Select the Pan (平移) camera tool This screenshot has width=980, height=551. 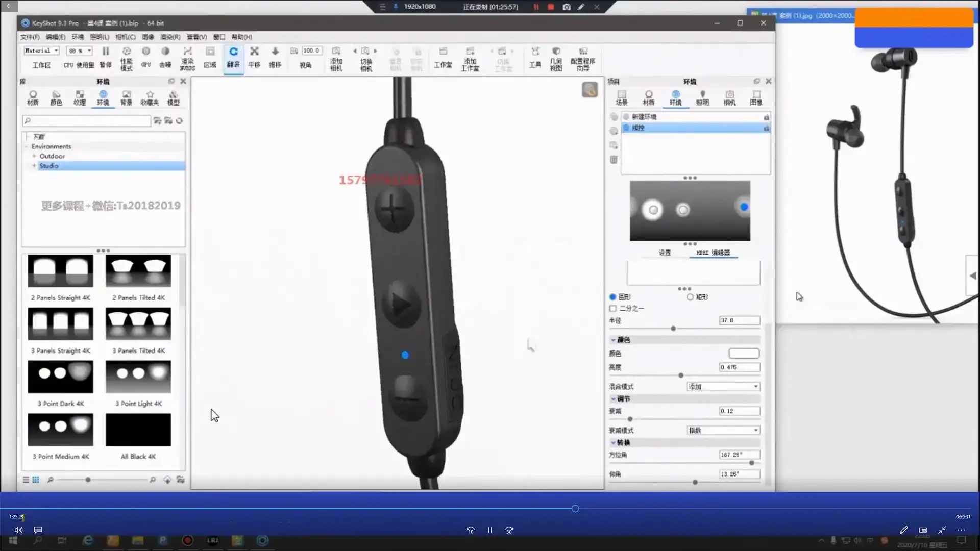[254, 52]
